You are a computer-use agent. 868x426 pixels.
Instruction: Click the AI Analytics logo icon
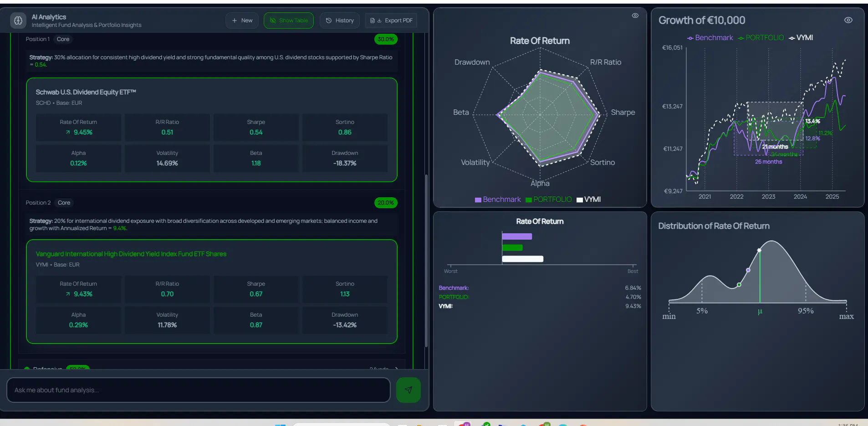(x=18, y=21)
